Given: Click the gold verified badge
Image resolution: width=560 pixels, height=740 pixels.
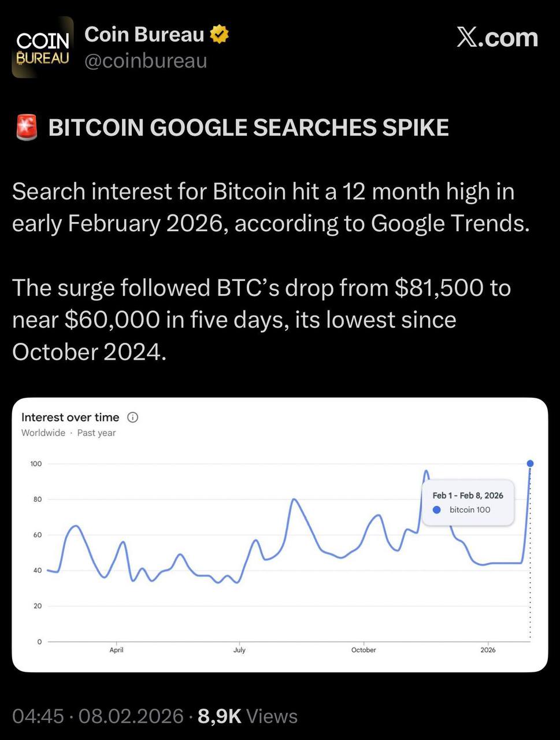Looking at the screenshot, I should point(219,35).
